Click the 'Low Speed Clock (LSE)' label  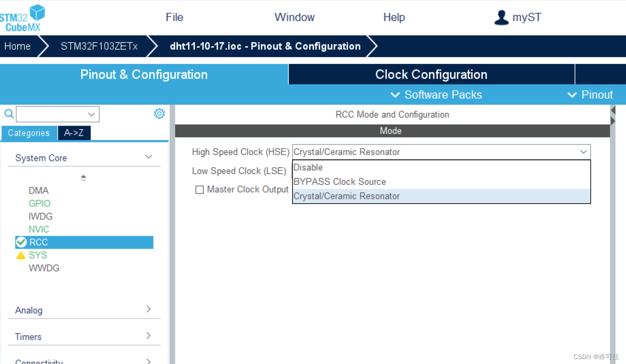click(x=239, y=171)
